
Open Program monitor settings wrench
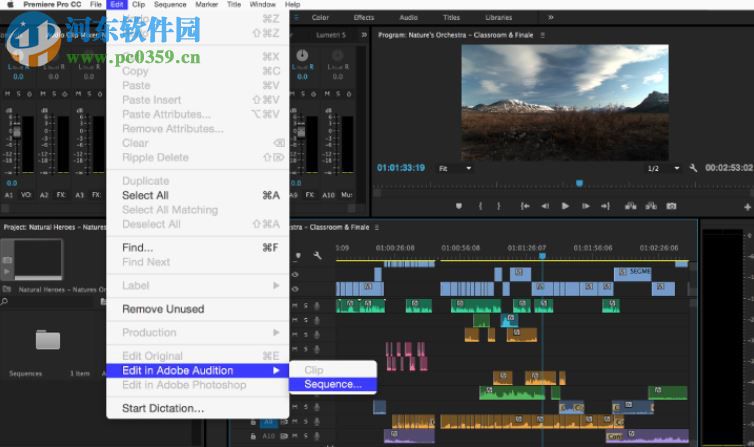(693, 168)
